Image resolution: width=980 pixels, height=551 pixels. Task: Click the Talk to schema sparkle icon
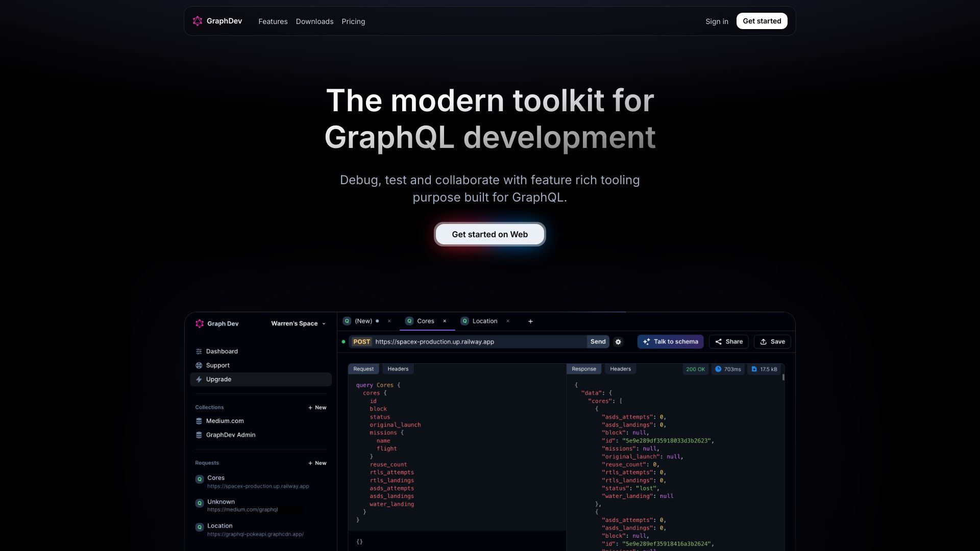click(647, 341)
